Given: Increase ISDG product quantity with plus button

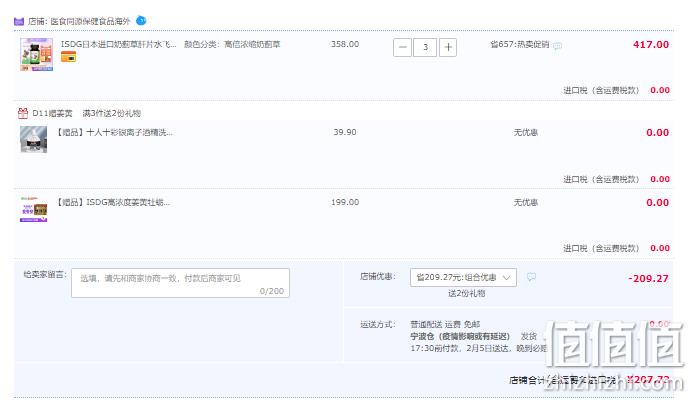Looking at the screenshot, I should [x=448, y=47].
